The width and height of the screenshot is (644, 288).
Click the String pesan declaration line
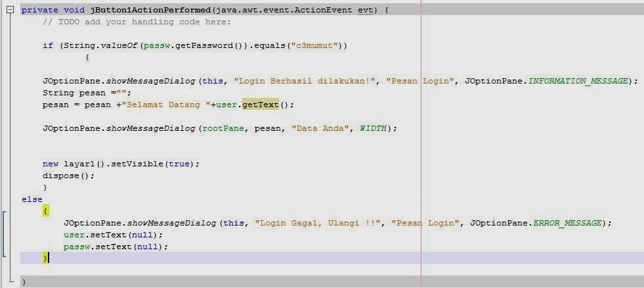tap(87, 93)
